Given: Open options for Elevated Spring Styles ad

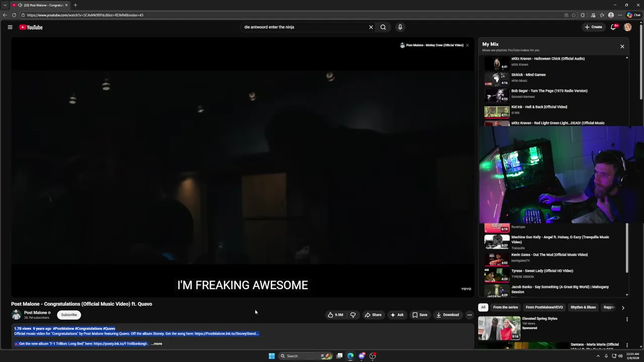Looking at the screenshot, I should click(627, 319).
